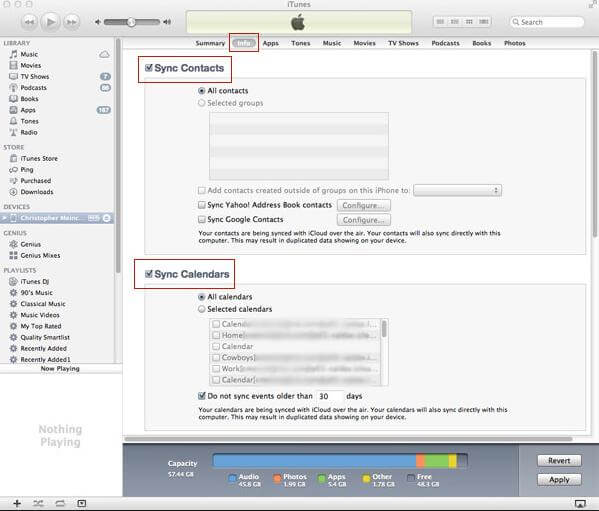Uncheck the Sync Contacts checkbox
Viewport: 599px width, 511px height.
pyautogui.click(x=149, y=68)
